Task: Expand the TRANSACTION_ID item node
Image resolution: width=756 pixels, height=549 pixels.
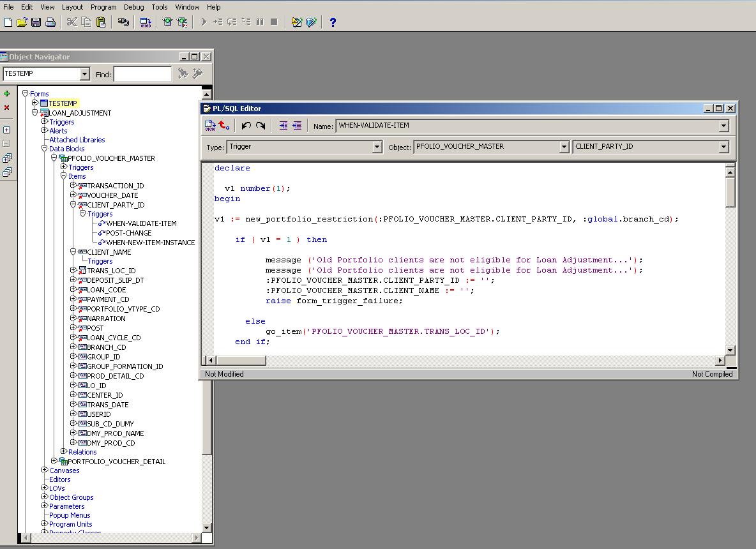Action: click(73, 185)
